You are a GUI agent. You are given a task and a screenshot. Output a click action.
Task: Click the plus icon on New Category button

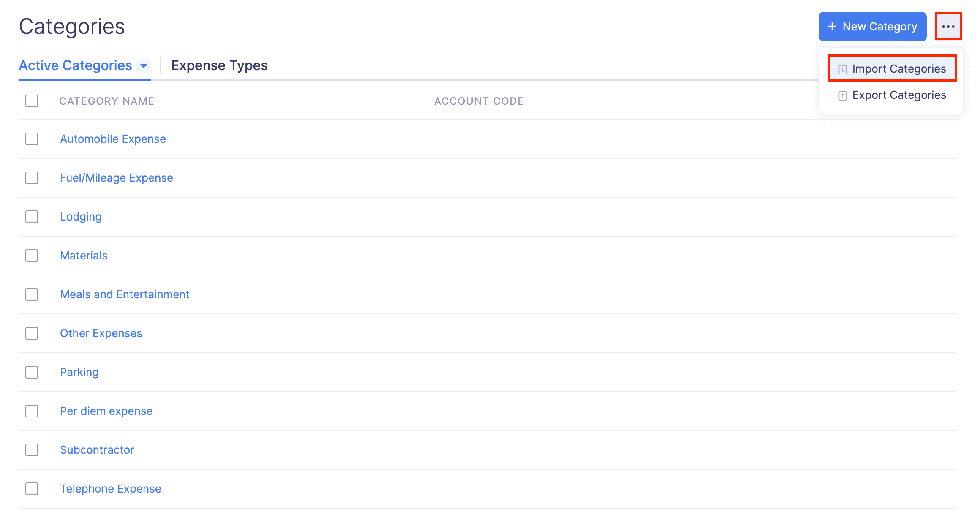(831, 26)
